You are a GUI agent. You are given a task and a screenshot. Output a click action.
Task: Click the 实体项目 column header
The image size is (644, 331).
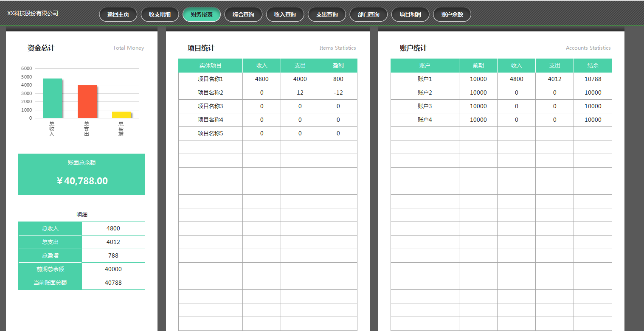211,65
